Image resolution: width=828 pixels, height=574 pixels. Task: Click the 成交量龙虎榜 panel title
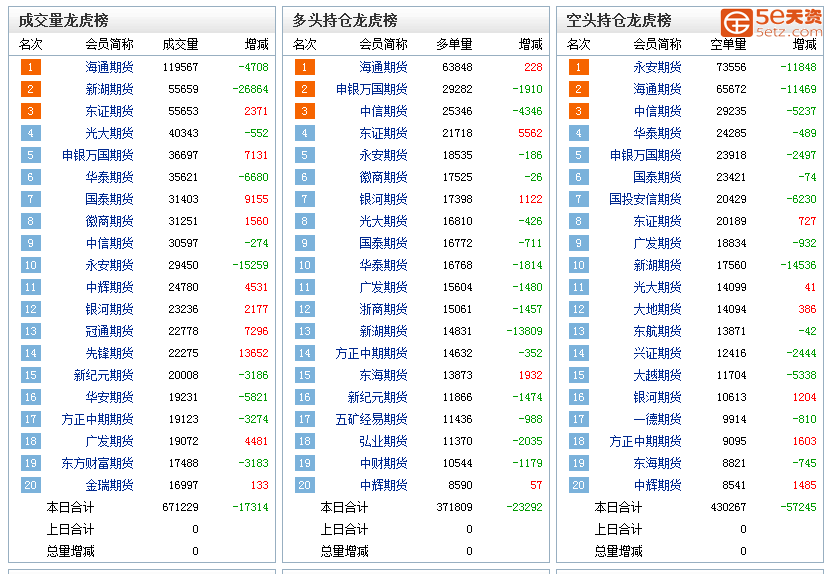(63, 21)
